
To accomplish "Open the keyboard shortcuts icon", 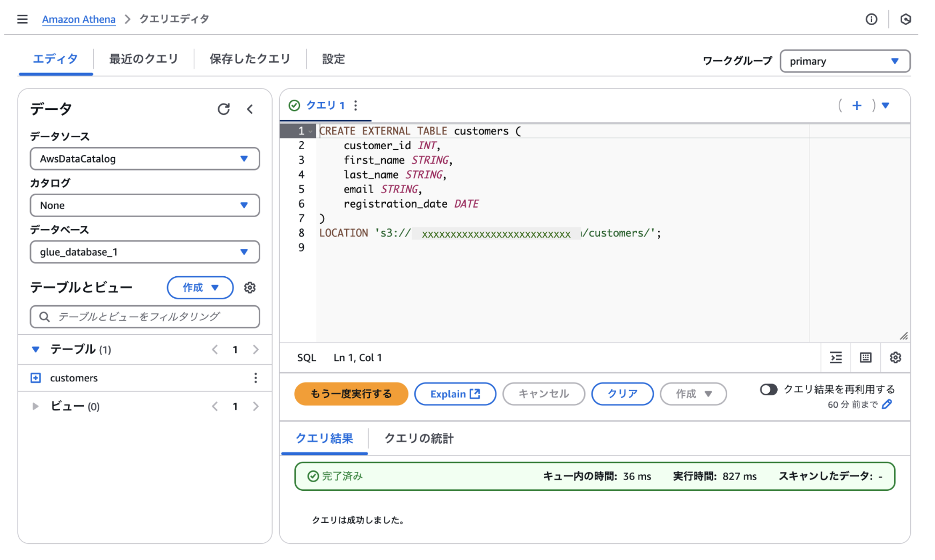I will pyautogui.click(x=865, y=358).
